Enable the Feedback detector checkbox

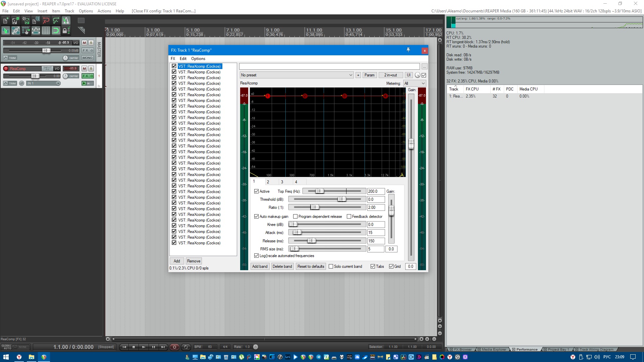tap(349, 217)
